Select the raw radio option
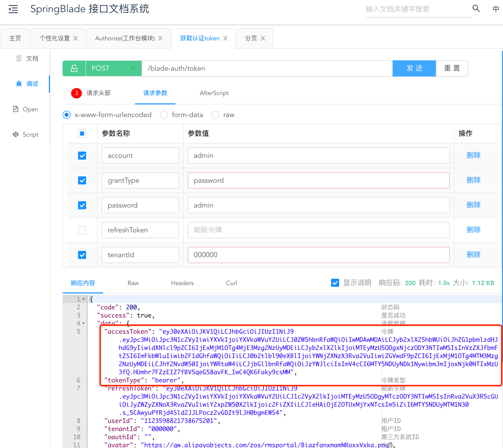Image resolution: width=503 pixels, height=448 pixels. coord(215,115)
